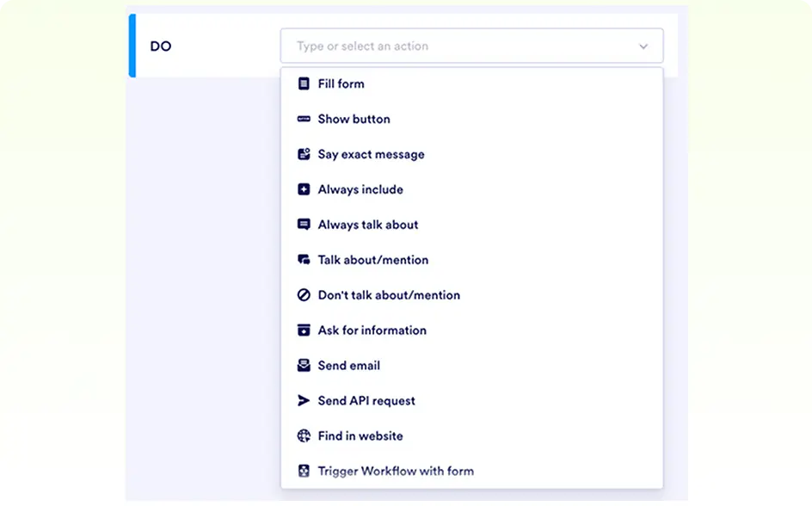Click the Find in website globe icon

pos(303,436)
